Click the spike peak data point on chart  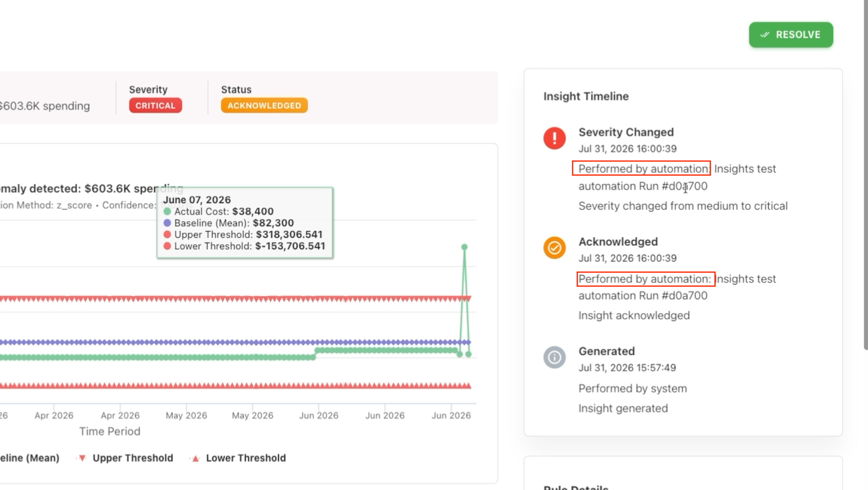tap(465, 247)
